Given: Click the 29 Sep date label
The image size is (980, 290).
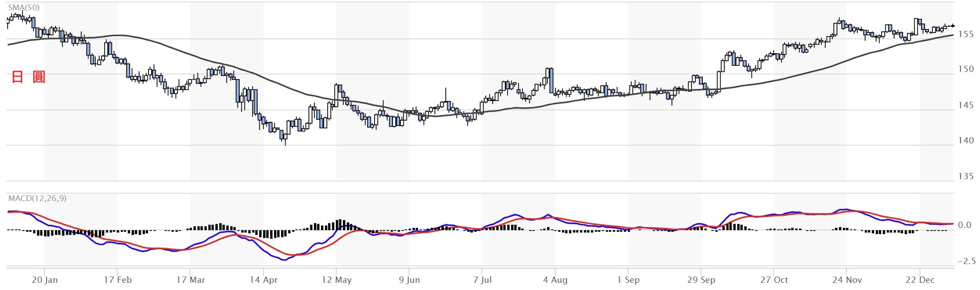Looking at the screenshot, I should 701,280.
